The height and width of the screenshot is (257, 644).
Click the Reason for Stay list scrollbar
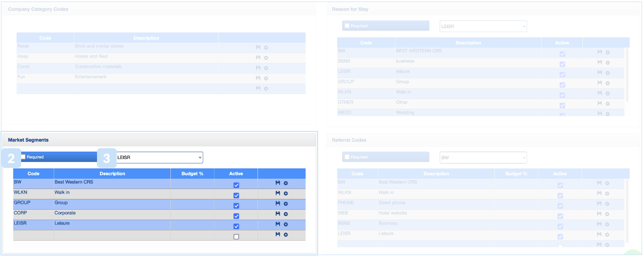coord(627,74)
